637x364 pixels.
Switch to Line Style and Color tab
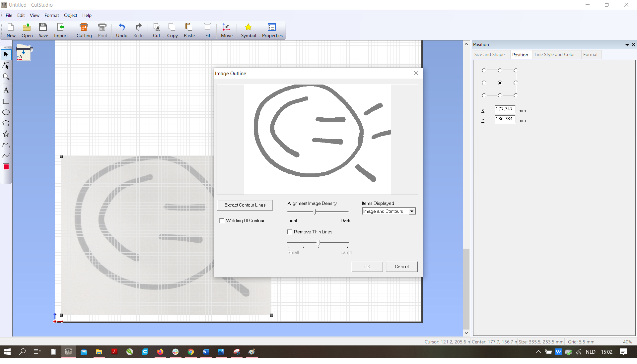point(554,55)
